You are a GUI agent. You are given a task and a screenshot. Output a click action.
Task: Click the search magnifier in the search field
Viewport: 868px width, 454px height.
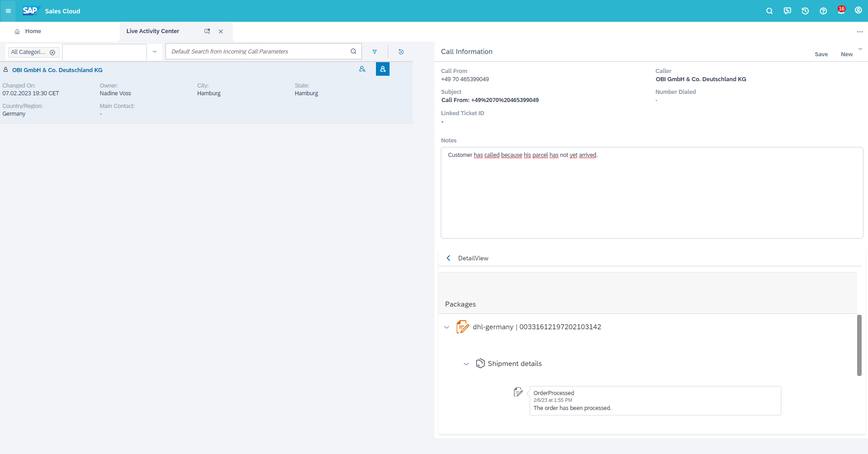pos(353,51)
